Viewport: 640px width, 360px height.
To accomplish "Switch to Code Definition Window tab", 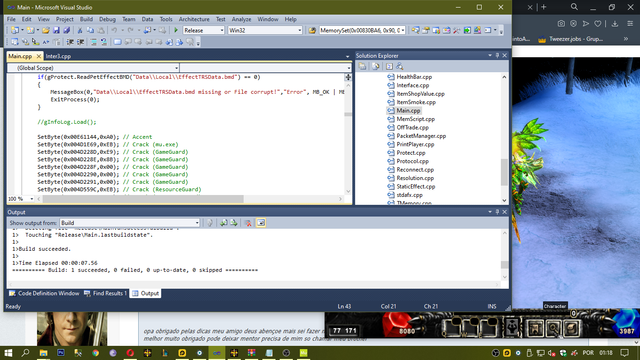I will [44, 293].
